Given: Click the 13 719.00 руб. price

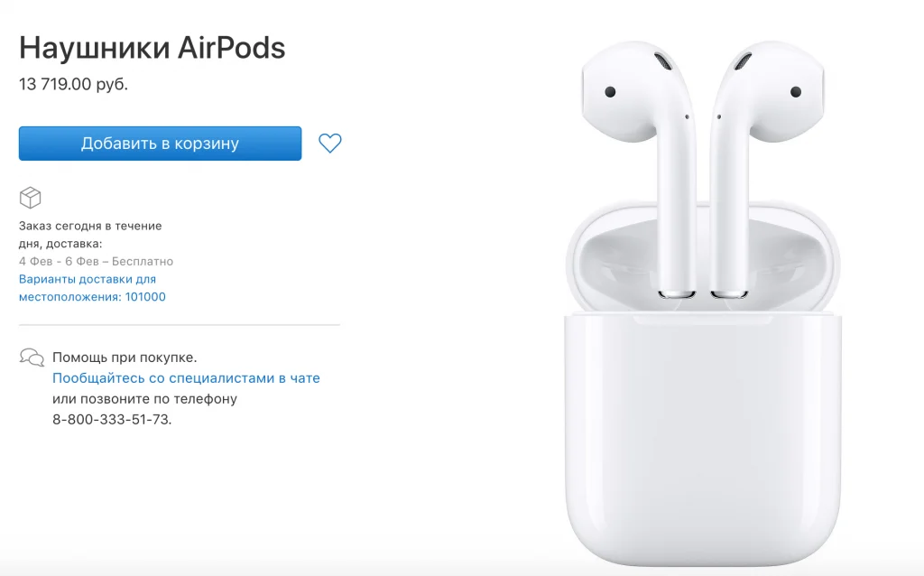Looking at the screenshot, I should 73,84.
